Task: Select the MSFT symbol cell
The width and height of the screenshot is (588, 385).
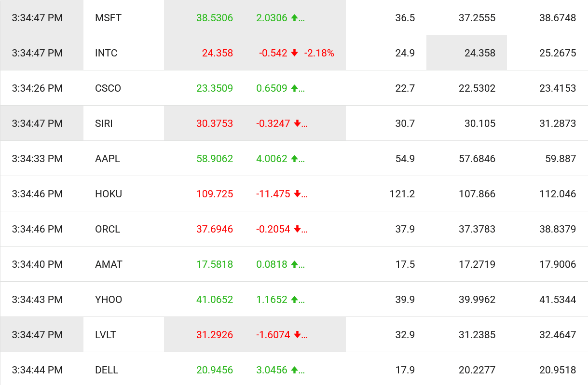Action: point(123,18)
